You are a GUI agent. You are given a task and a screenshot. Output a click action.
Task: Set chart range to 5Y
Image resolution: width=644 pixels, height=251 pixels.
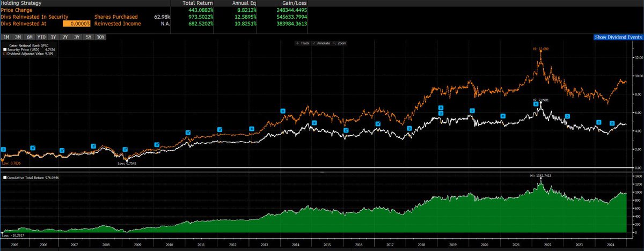tap(89, 37)
